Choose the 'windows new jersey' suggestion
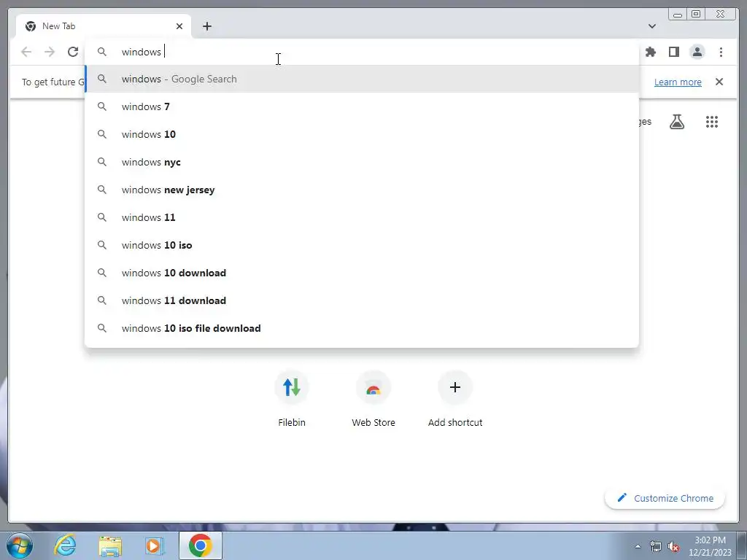The image size is (747, 560). [x=362, y=190]
